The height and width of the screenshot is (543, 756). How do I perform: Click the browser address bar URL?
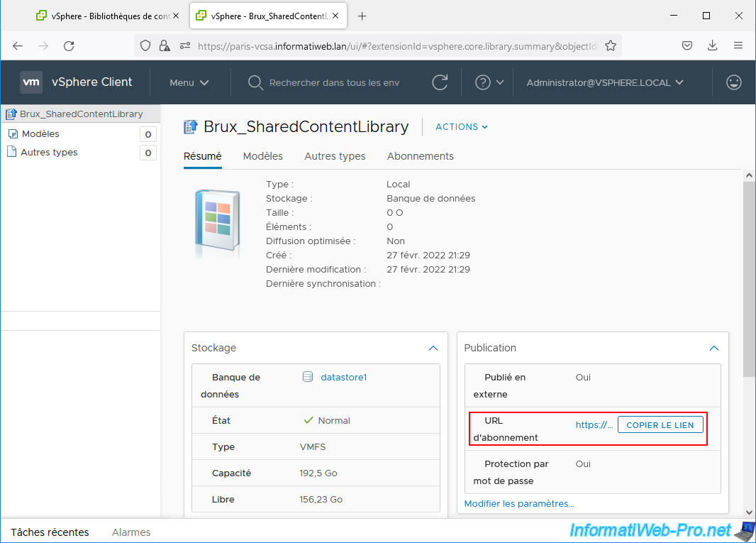coord(397,46)
